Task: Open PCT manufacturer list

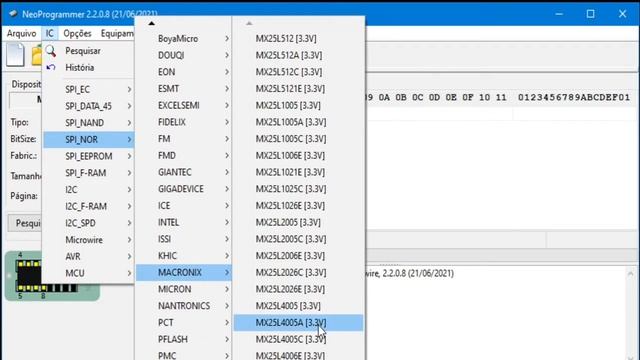Action: pos(184,323)
